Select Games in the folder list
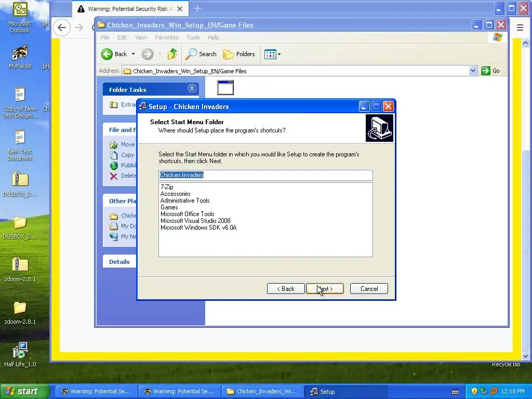 click(169, 207)
